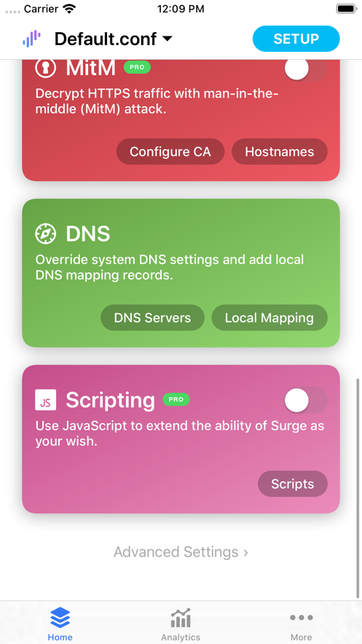Open the Default.conf profile dropdown
The height and width of the screenshot is (644, 362).
pyautogui.click(x=114, y=39)
